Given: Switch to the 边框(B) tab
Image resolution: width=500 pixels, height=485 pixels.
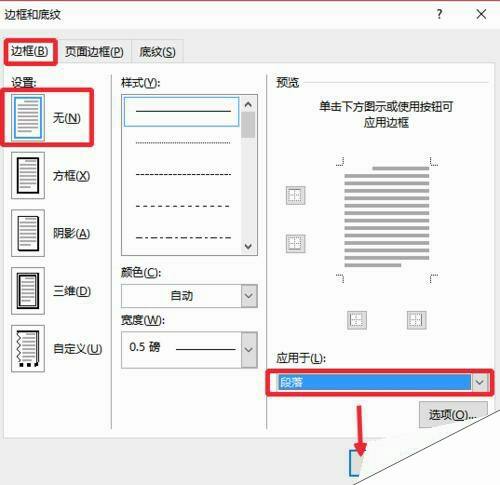Looking at the screenshot, I should [30, 51].
